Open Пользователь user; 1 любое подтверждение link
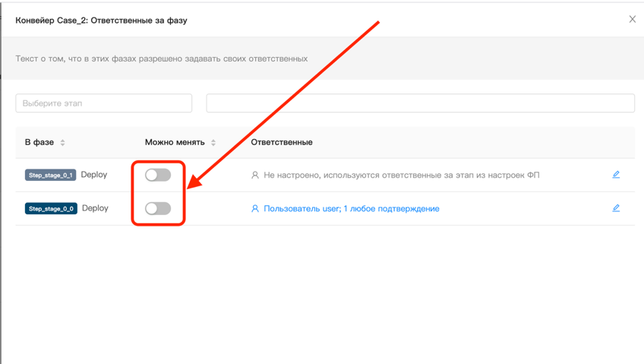The height and width of the screenshot is (364, 644). 351,208
